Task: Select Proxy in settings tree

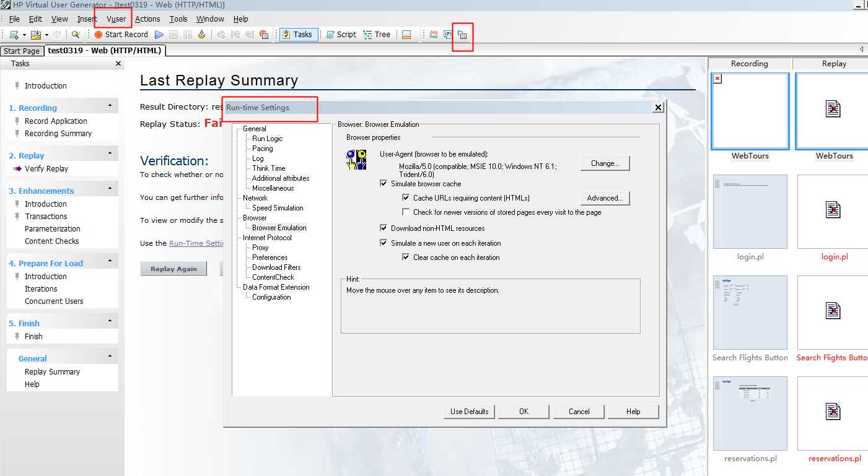Action: pyautogui.click(x=260, y=248)
